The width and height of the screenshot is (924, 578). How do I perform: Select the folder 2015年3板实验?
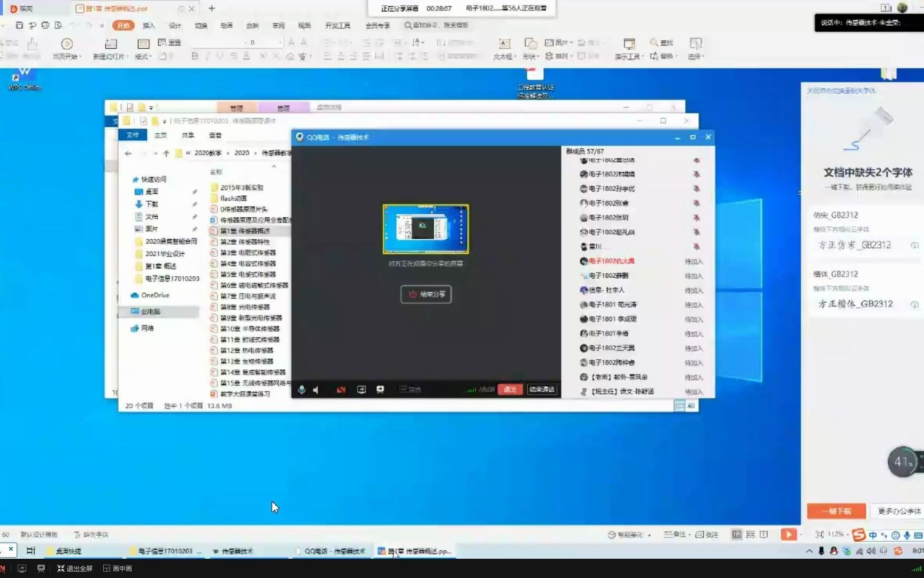click(x=242, y=187)
